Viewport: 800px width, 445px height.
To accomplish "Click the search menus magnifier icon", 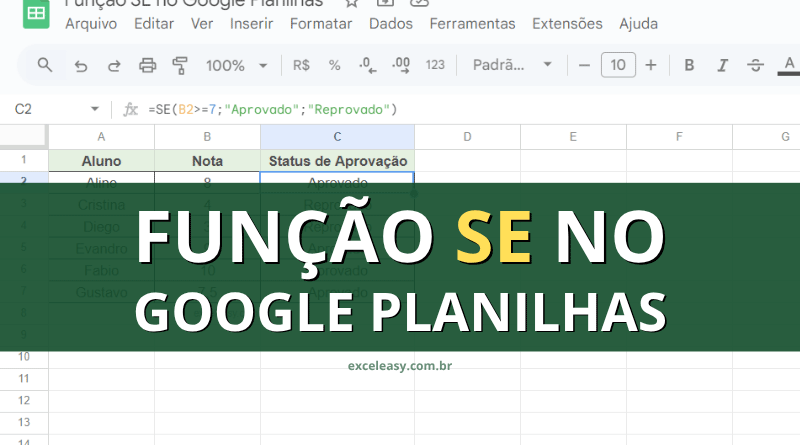I will [x=45, y=65].
